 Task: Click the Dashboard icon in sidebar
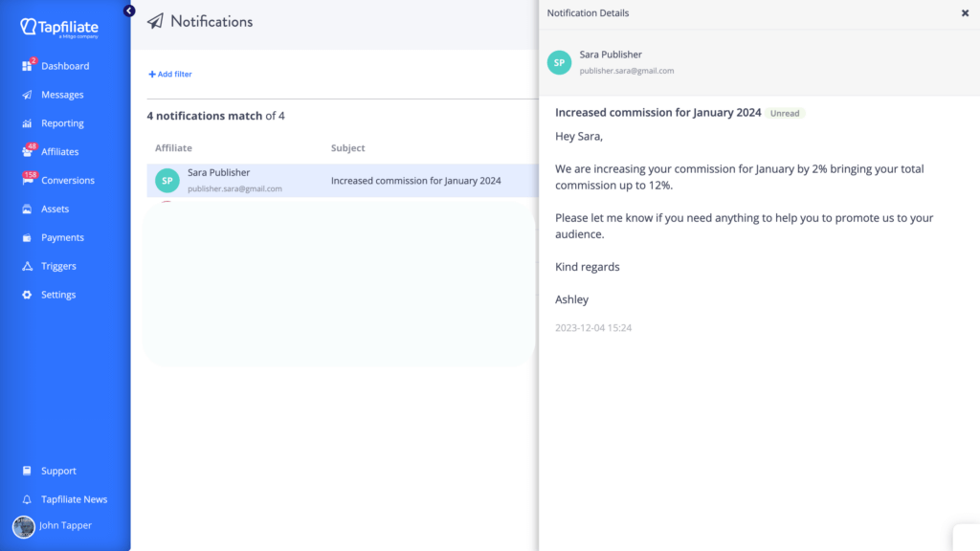(28, 66)
